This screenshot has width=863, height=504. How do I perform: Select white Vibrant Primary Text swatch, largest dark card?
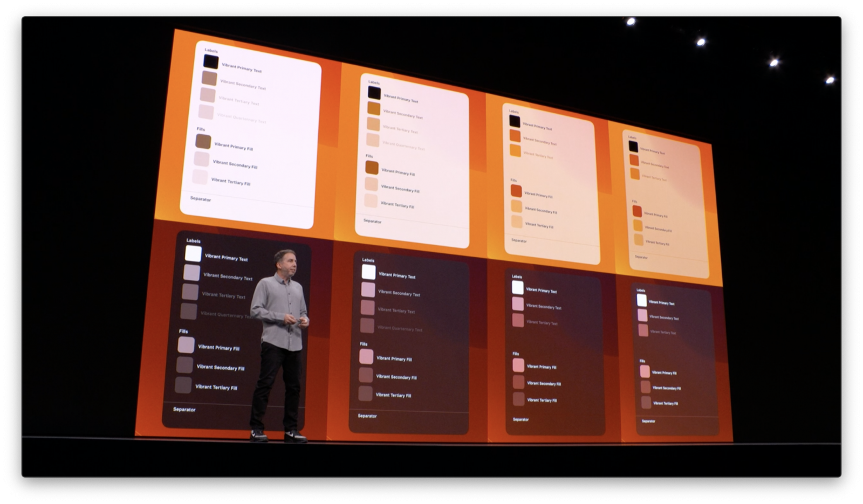(x=193, y=253)
